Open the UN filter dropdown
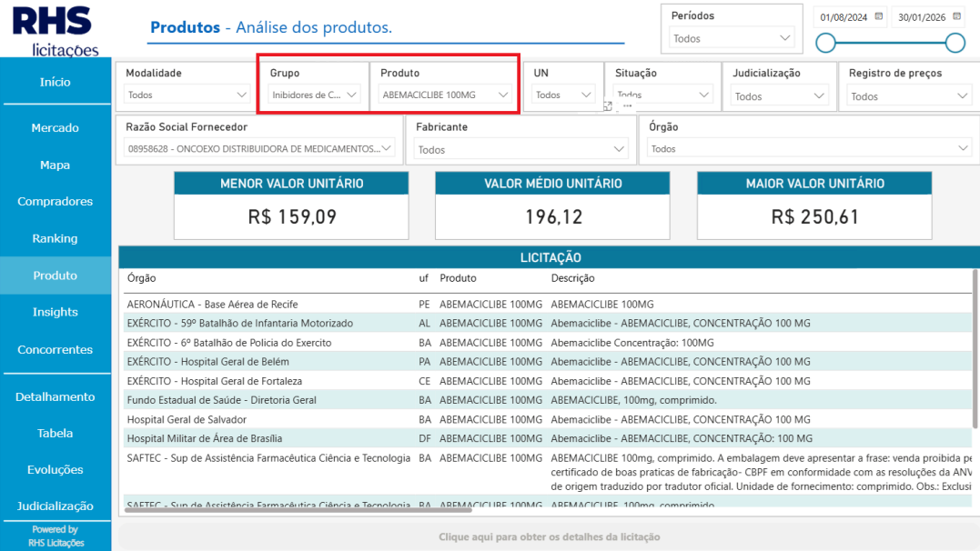 pyautogui.click(x=562, y=95)
